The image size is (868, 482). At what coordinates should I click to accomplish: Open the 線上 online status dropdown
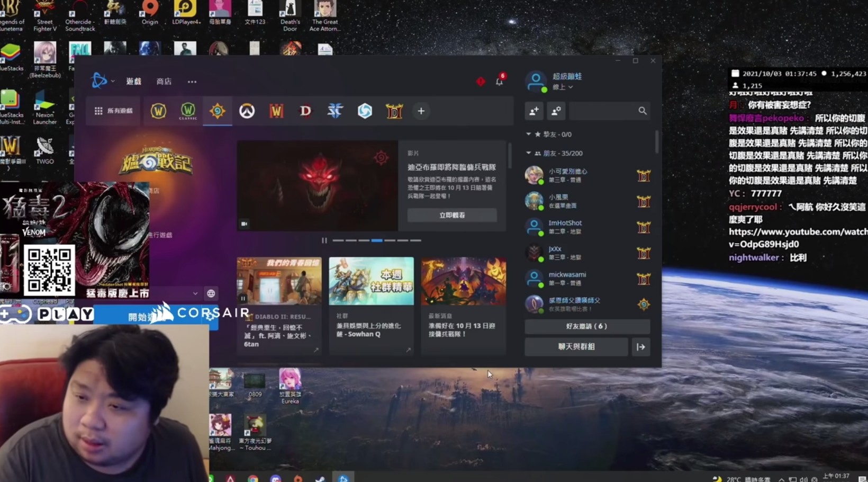pos(563,87)
